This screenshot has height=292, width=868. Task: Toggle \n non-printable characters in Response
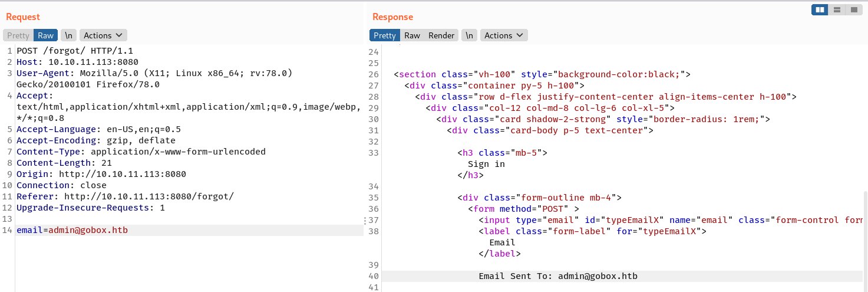coord(469,35)
